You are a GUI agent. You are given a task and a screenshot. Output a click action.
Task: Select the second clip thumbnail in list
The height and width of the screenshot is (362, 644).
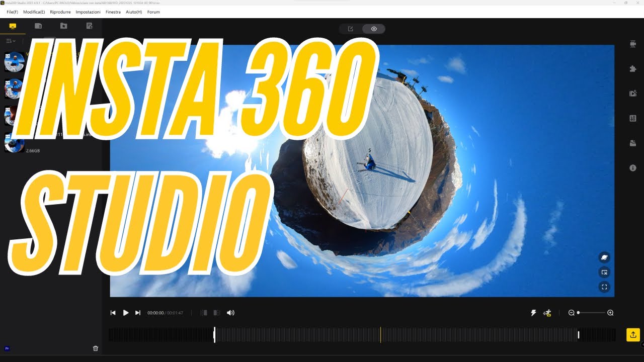[14, 88]
